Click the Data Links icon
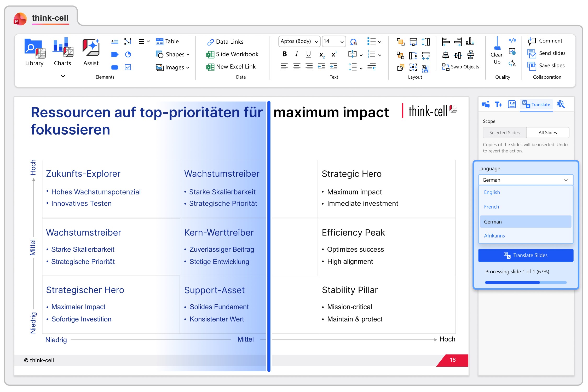The width and height of the screenshot is (588, 392). coord(210,42)
